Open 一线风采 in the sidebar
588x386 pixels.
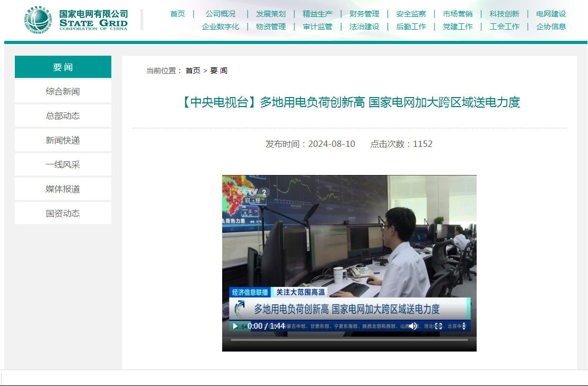coord(63,165)
